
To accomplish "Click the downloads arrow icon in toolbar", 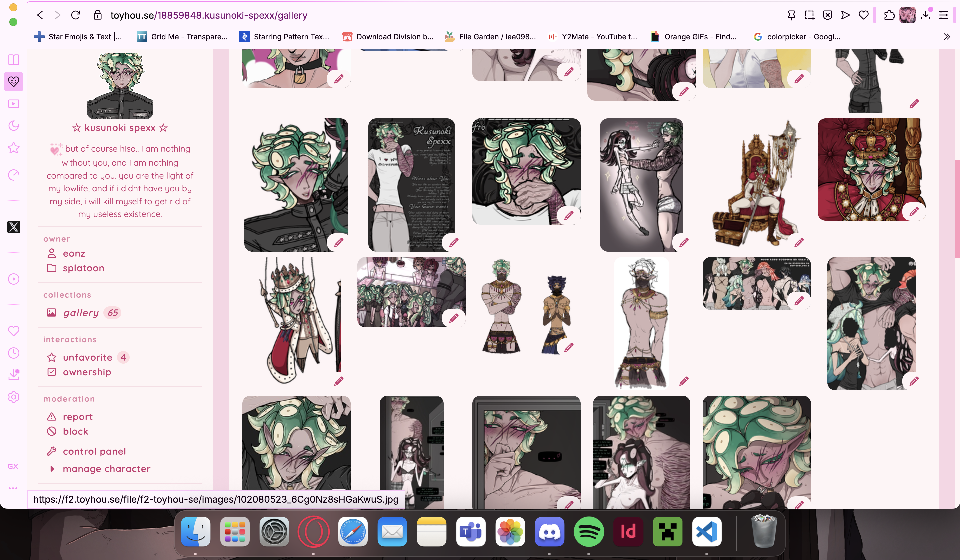I will tap(926, 15).
